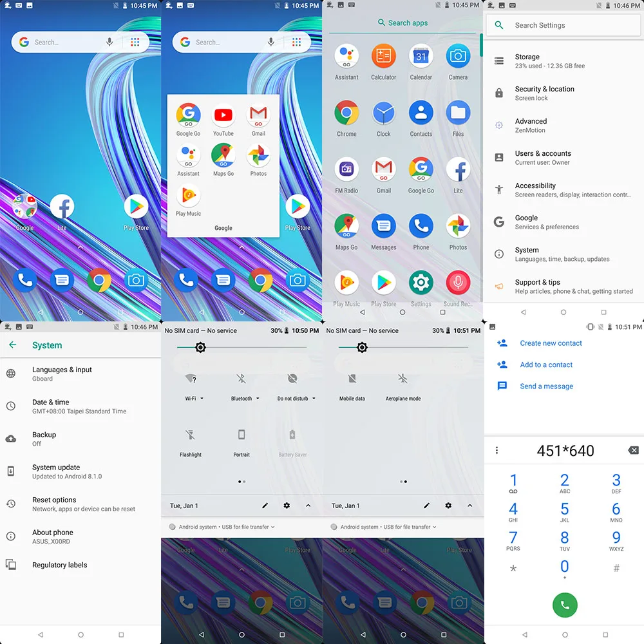Image resolution: width=644 pixels, height=644 pixels.
Task: Open Security & location settings
Action: (x=563, y=93)
